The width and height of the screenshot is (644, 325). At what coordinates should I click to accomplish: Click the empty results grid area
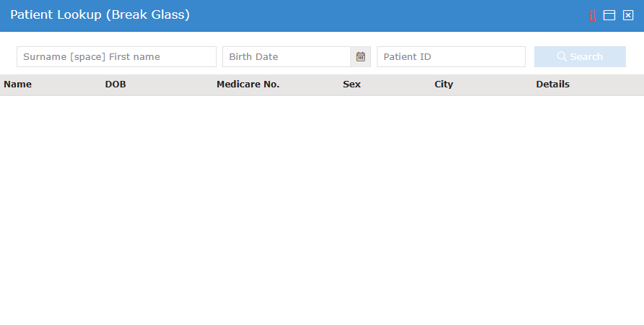(x=321, y=209)
